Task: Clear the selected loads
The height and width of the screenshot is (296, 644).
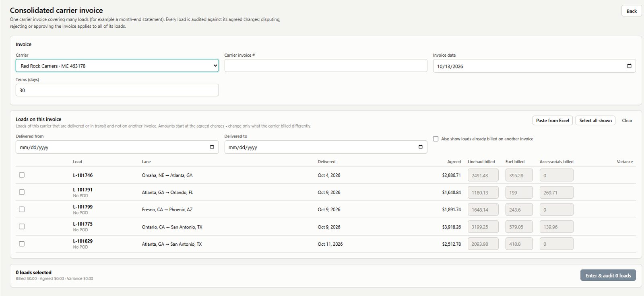Action: pos(627,120)
